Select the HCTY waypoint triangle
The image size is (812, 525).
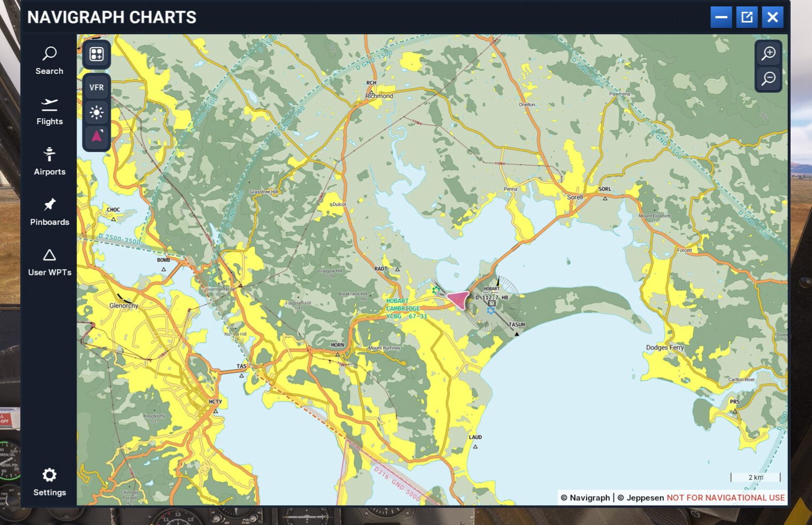tap(216, 411)
